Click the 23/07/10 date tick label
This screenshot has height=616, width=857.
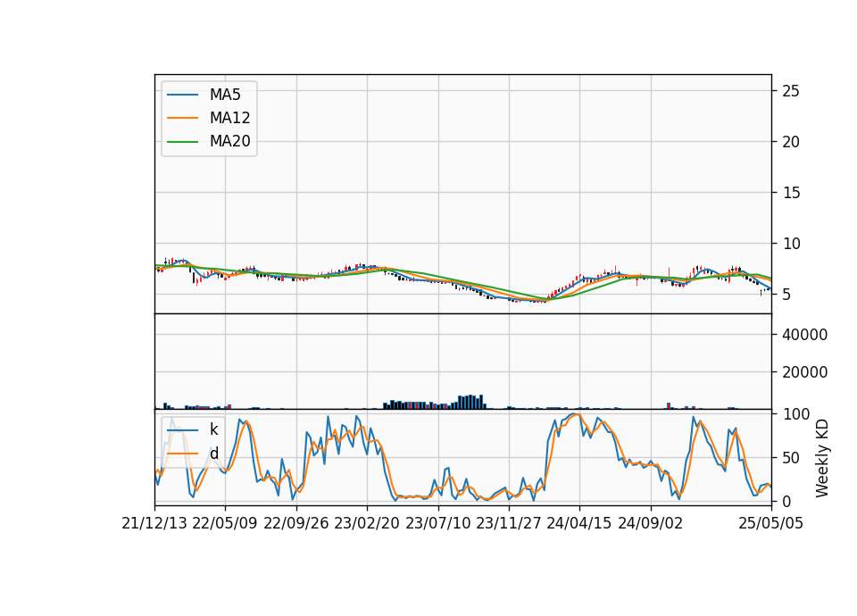point(437,523)
